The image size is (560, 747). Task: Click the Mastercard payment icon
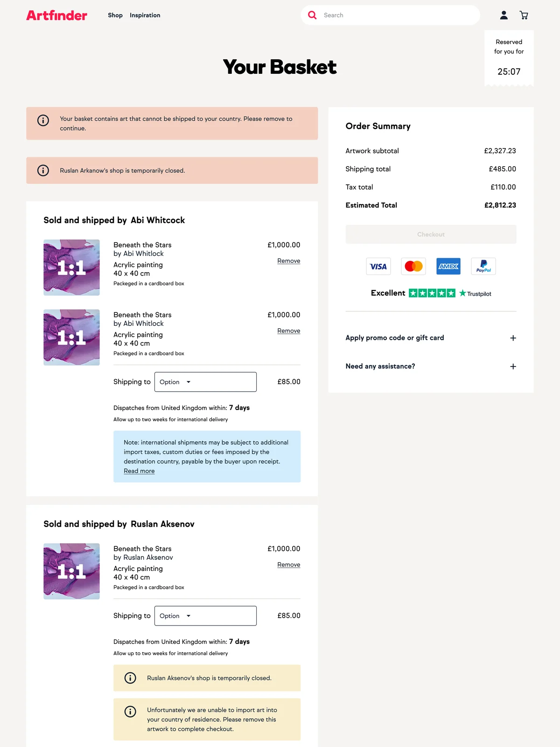[x=413, y=266]
